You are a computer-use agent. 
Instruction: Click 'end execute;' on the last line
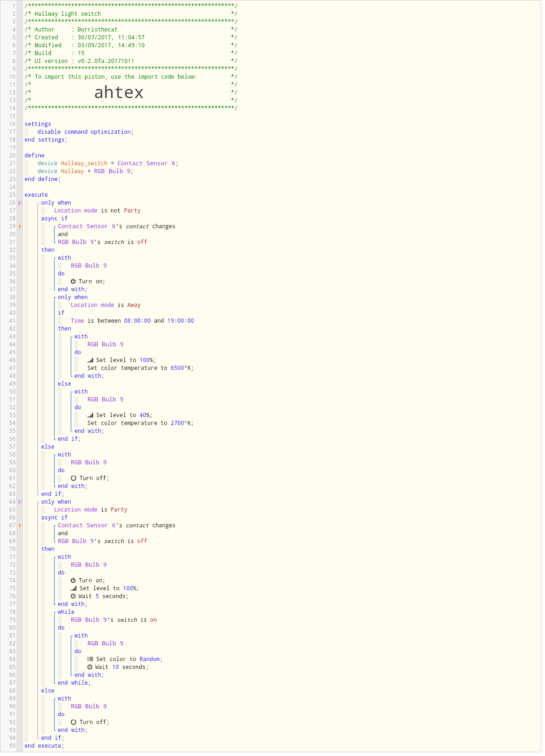(44, 746)
